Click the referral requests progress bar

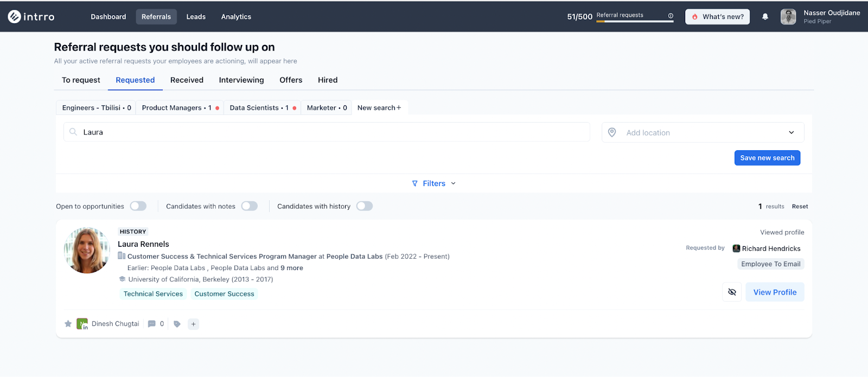point(635,21)
